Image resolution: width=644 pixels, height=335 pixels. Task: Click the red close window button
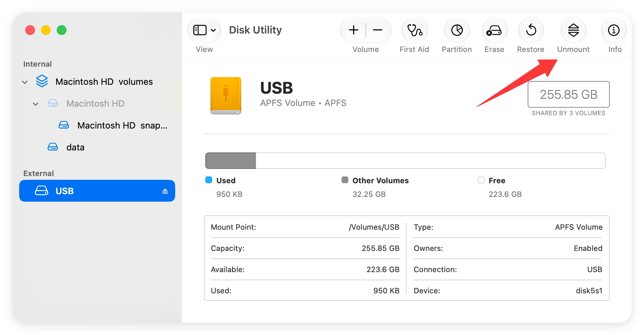[x=30, y=30]
